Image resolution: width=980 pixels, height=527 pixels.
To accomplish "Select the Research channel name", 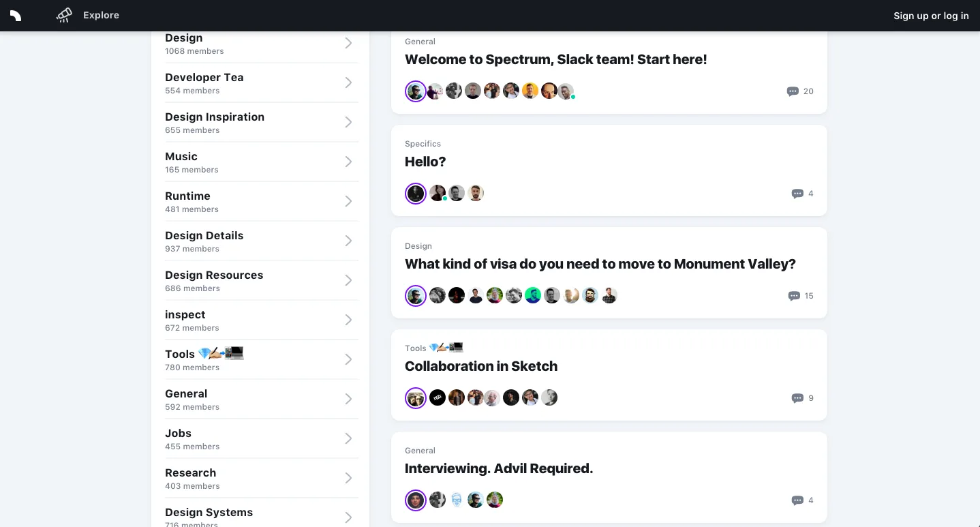I will tap(190, 472).
